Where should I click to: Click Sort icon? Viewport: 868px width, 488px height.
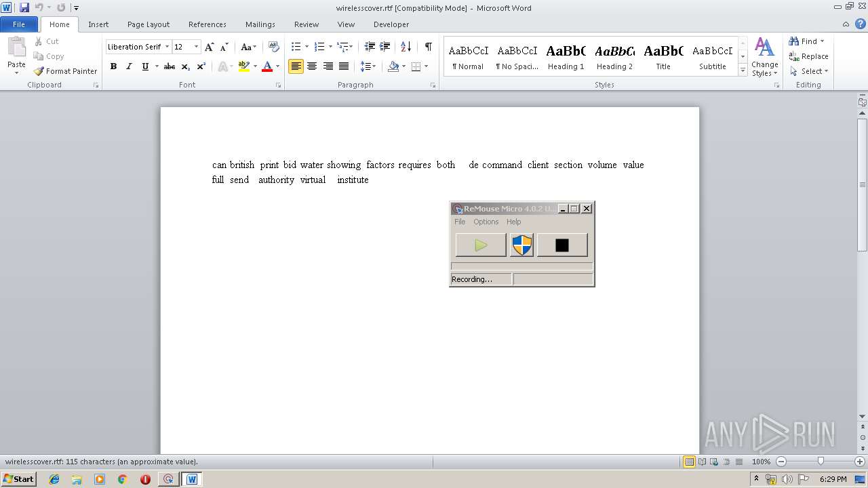pyautogui.click(x=406, y=47)
